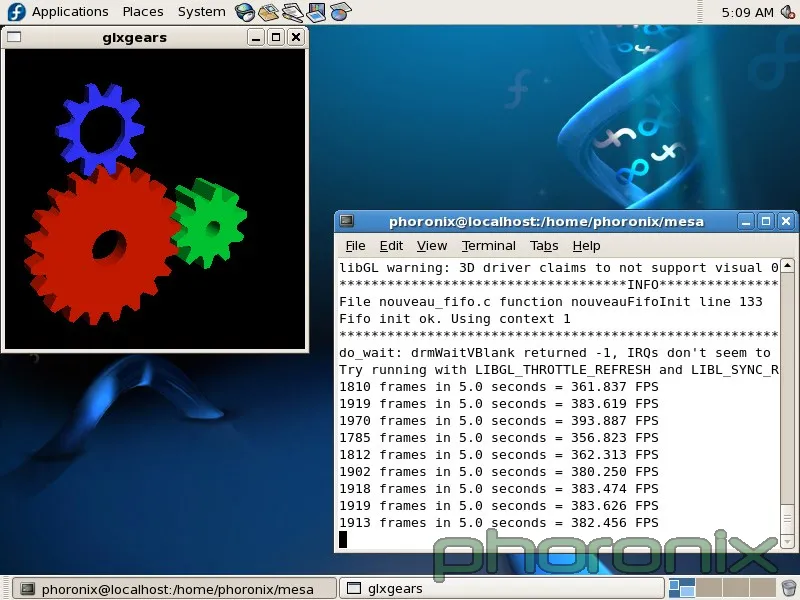Screen dimensions: 800x600
Task: Switch to the fourth workspace in pager
Action: coord(762,588)
